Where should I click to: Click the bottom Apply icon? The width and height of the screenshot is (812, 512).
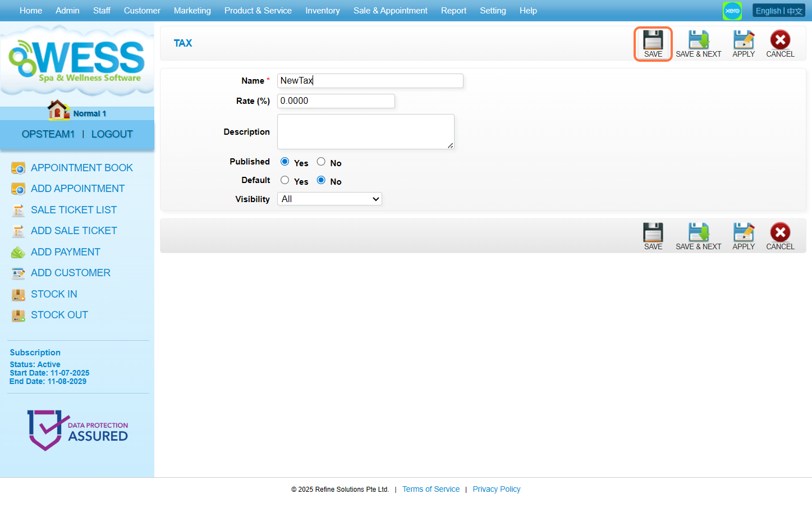pyautogui.click(x=744, y=232)
